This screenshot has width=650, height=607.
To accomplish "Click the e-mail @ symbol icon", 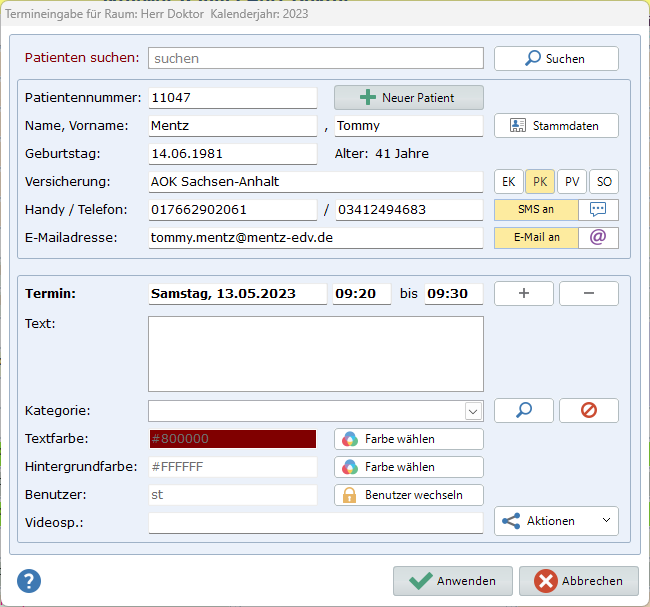I will pos(598,238).
